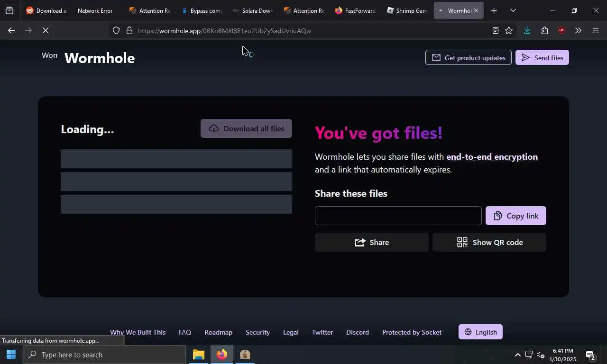Screen dimensions: 607x364
Task: Open a new browser tab
Action: coord(494,10)
